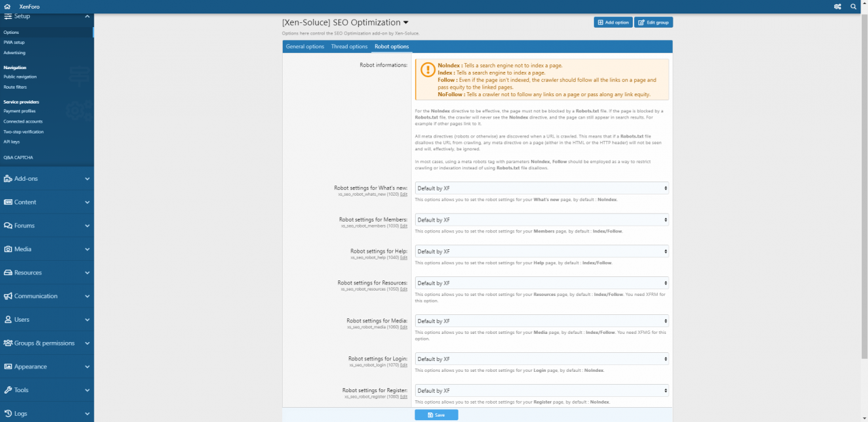Save the options with Save button
868x422 pixels.
(437, 415)
